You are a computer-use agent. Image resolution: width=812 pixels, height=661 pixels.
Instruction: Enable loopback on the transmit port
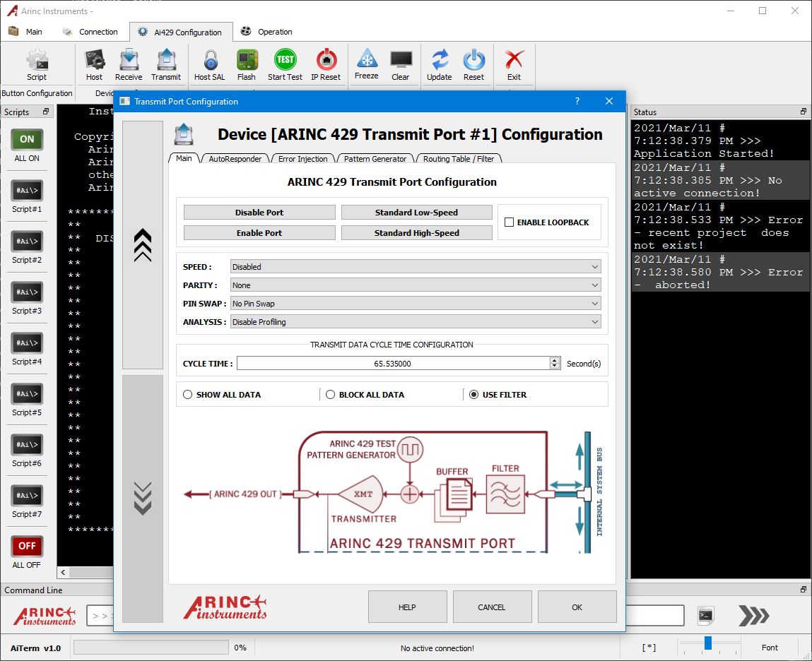[x=510, y=222]
